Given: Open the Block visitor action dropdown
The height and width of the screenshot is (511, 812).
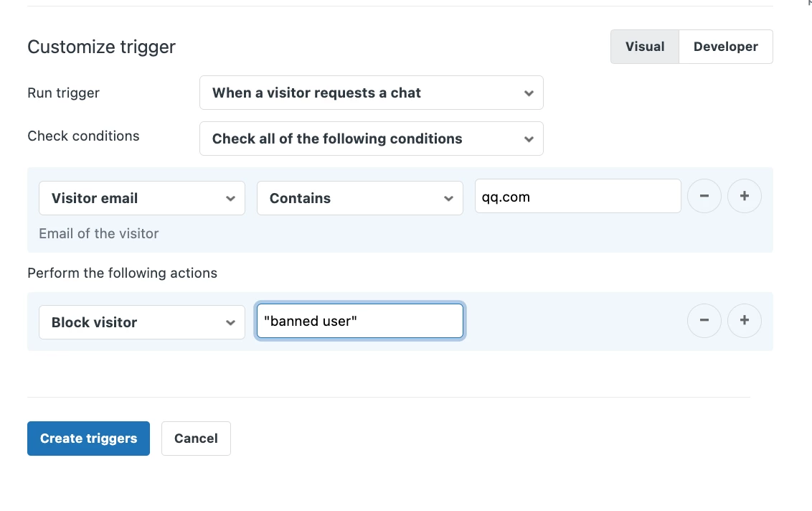Looking at the screenshot, I should coord(142,323).
